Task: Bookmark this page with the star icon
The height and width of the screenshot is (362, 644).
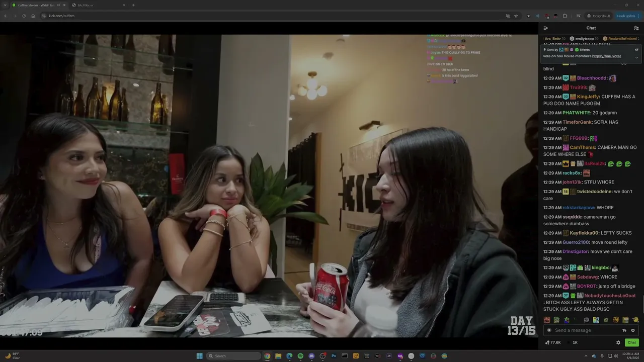Action: 516,16
